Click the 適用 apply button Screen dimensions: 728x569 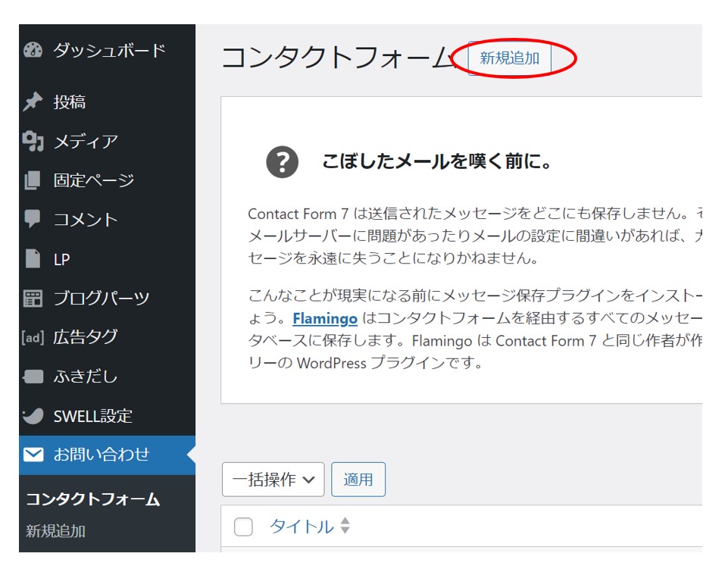tap(358, 480)
